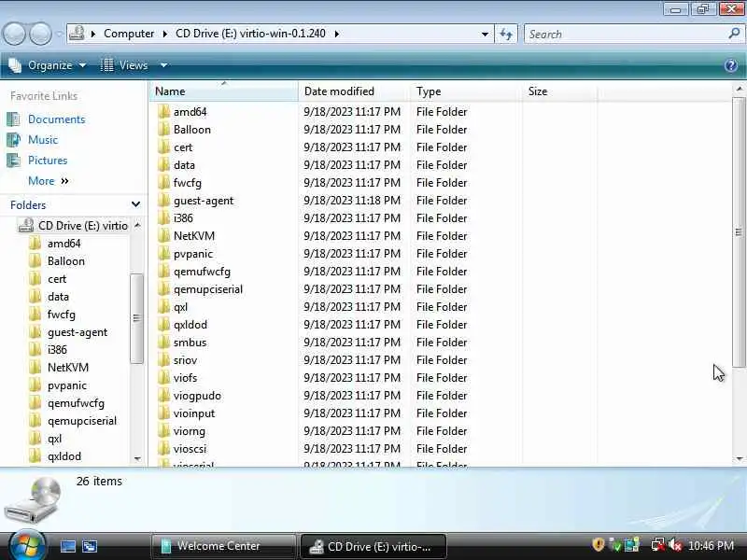Sort by Size column header
This screenshot has width=747, height=560.
[559, 91]
